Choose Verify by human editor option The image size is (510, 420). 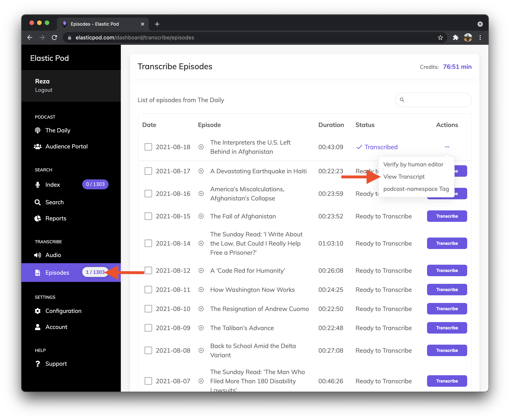(413, 164)
